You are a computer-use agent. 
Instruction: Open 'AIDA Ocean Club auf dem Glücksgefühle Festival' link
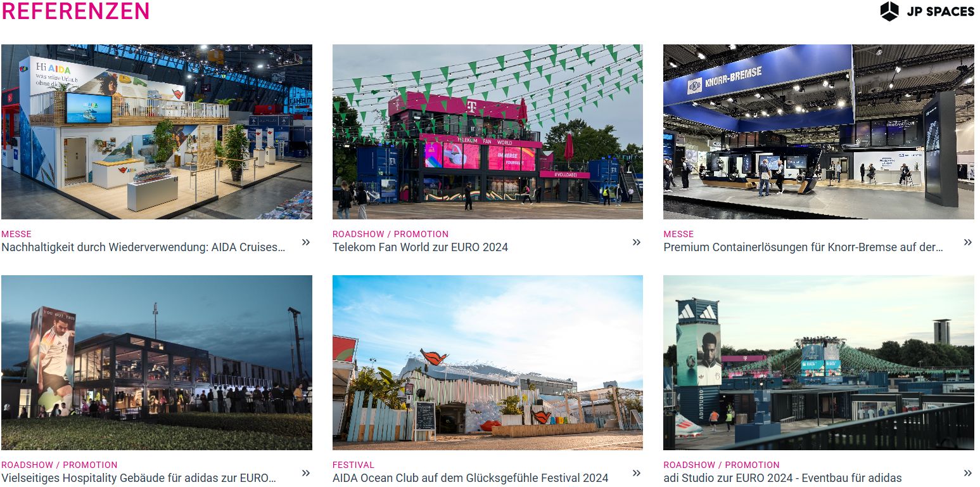tap(470, 478)
